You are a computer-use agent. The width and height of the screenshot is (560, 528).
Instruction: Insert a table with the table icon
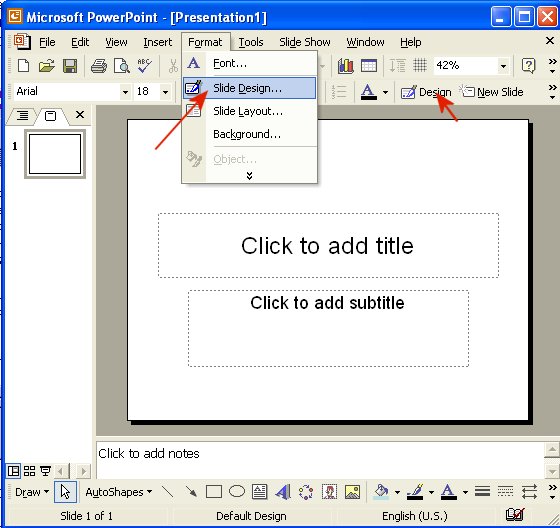coord(369,66)
